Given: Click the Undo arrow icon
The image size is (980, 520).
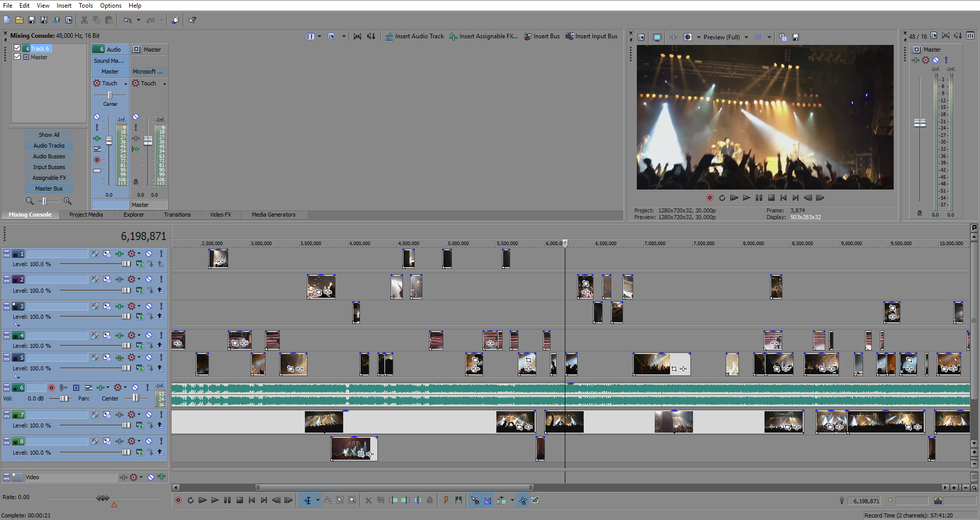Looking at the screenshot, I should 128,20.
